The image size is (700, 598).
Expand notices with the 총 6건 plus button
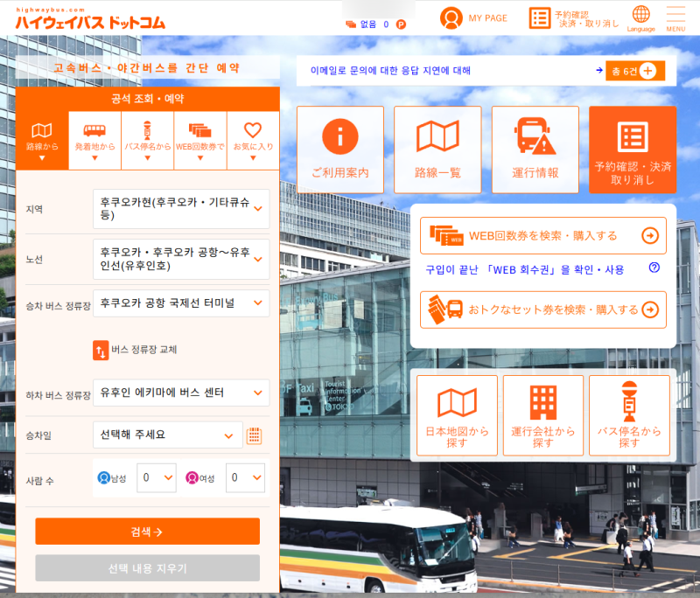[x=635, y=71]
